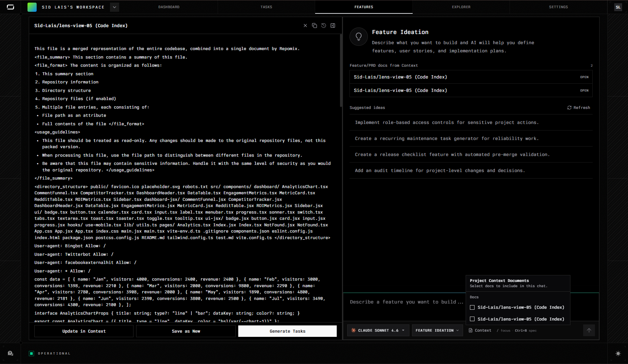Toggle the light/dark theme sun icon
The height and width of the screenshot is (364, 628).
[x=618, y=353]
